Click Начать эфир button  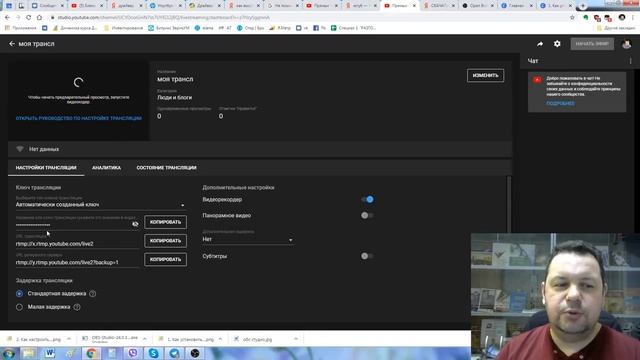[x=592, y=44]
